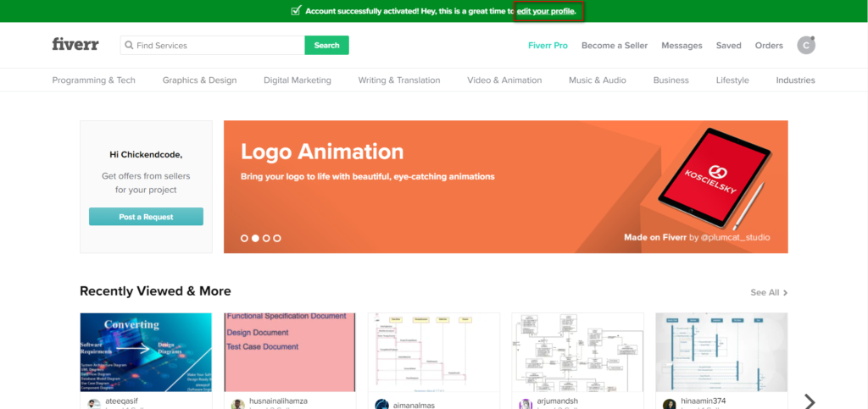Viewport: 868px width, 409px height.
Task: Open arjumandsh class diagram gig thumbnail
Action: coord(577,352)
